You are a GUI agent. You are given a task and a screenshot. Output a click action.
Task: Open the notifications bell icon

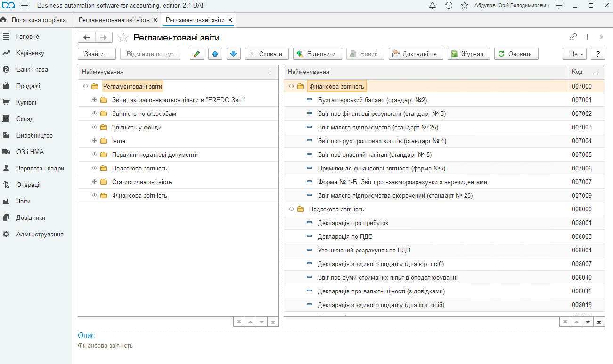(x=433, y=6)
